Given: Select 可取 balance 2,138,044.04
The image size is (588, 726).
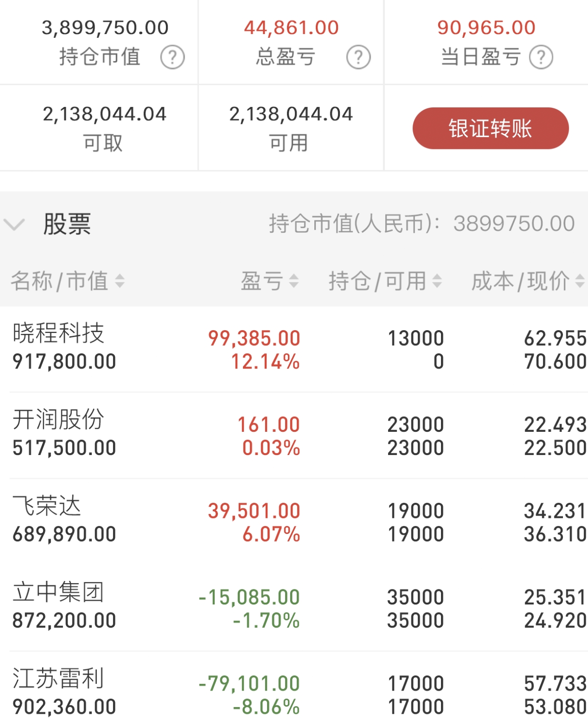Looking at the screenshot, I should coord(104,114).
